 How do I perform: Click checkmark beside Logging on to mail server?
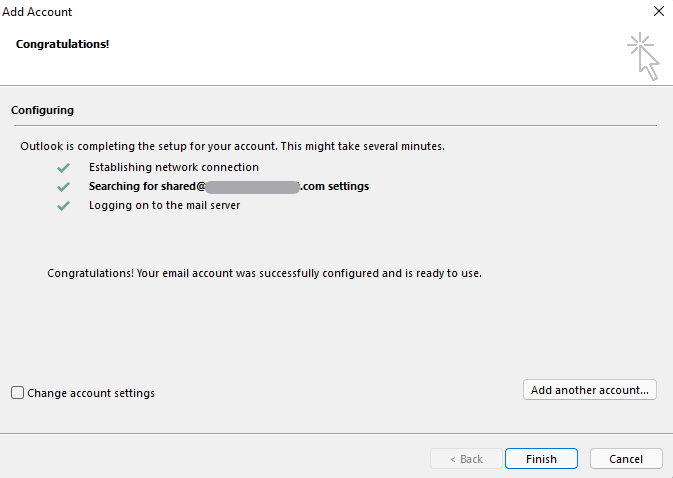point(64,206)
